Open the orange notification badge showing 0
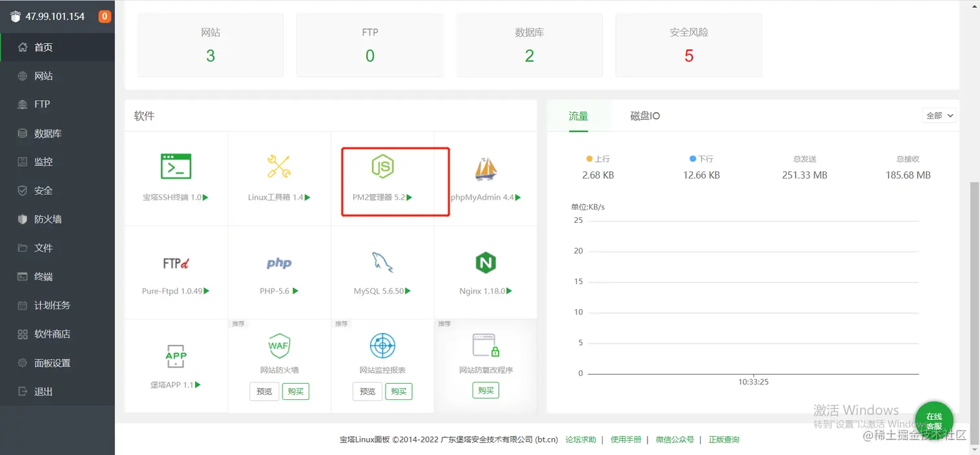The image size is (980, 455). [104, 16]
